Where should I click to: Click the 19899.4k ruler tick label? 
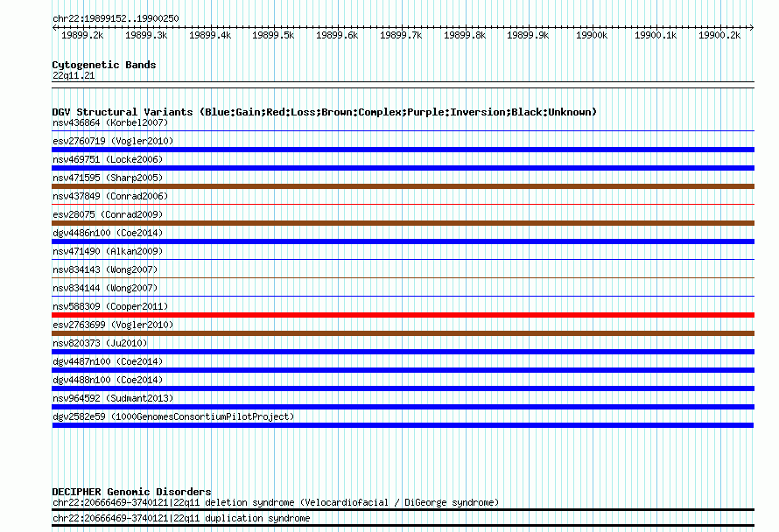(210, 35)
